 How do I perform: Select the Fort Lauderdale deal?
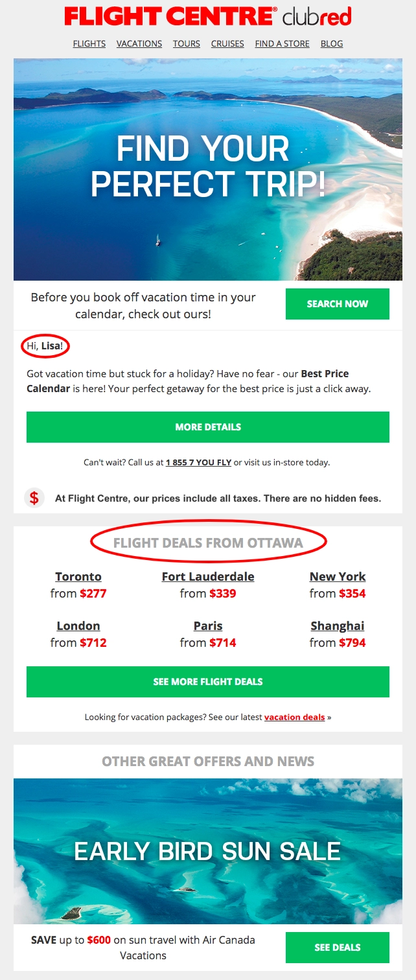(x=208, y=576)
